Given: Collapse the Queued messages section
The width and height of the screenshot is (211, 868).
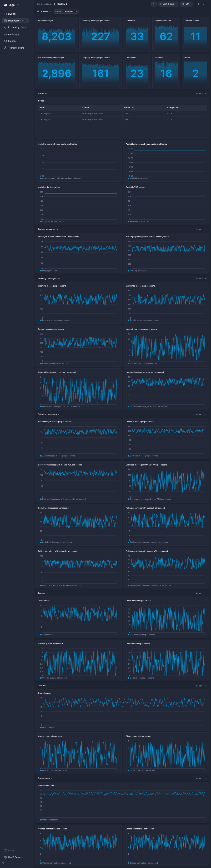Looking at the screenshot, I should tap(48, 229).
